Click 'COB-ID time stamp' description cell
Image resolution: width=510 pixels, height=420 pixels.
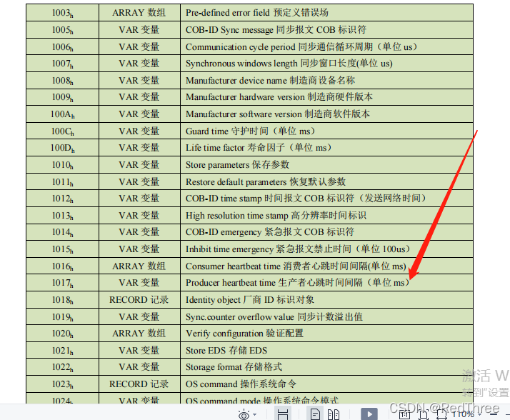pos(326,199)
